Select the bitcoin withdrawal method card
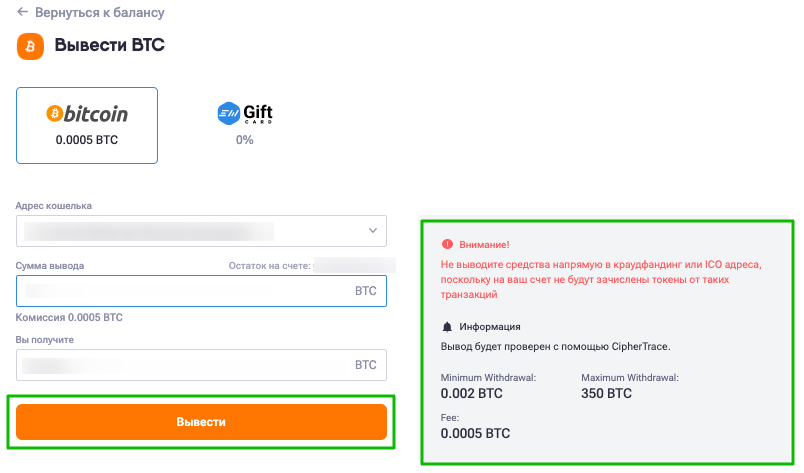 [87, 125]
